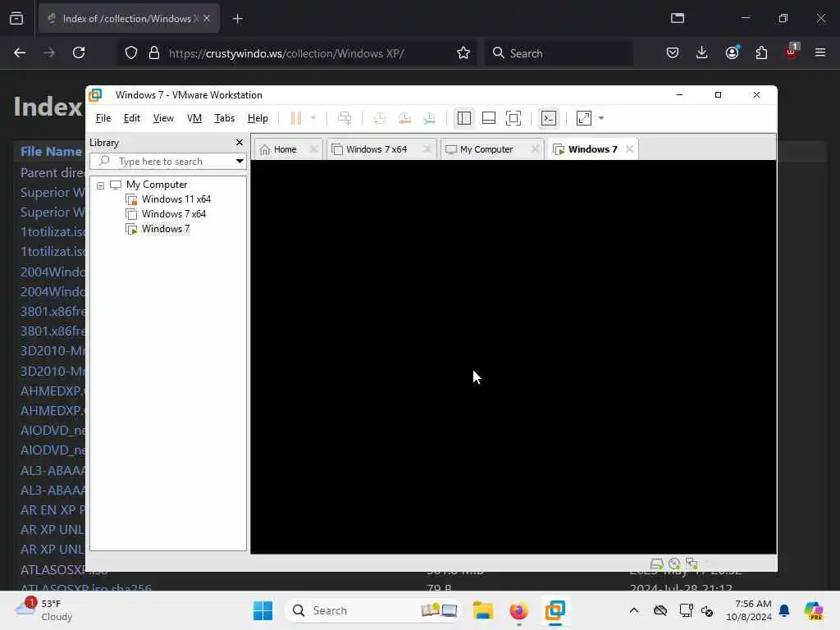The height and width of the screenshot is (630, 840).
Task: Open the Firefox account icon
Action: tap(732, 52)
